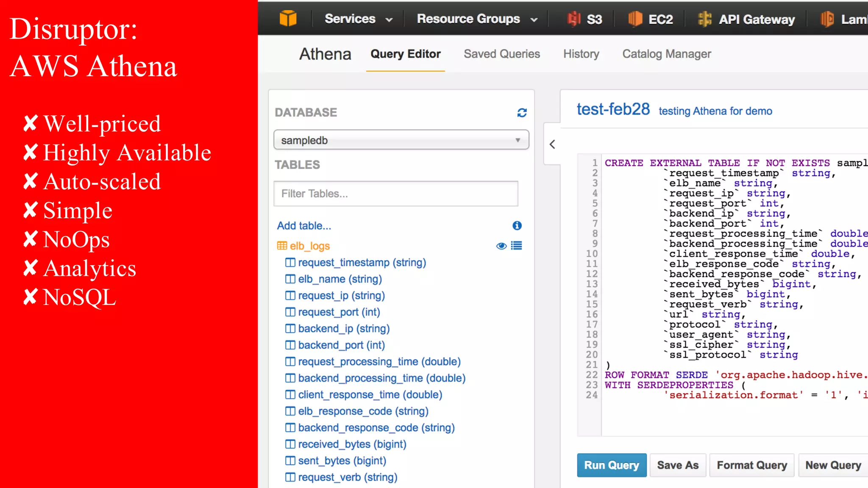
Task: Select client_response_time (double) column
Action: [x=370, y=395]
